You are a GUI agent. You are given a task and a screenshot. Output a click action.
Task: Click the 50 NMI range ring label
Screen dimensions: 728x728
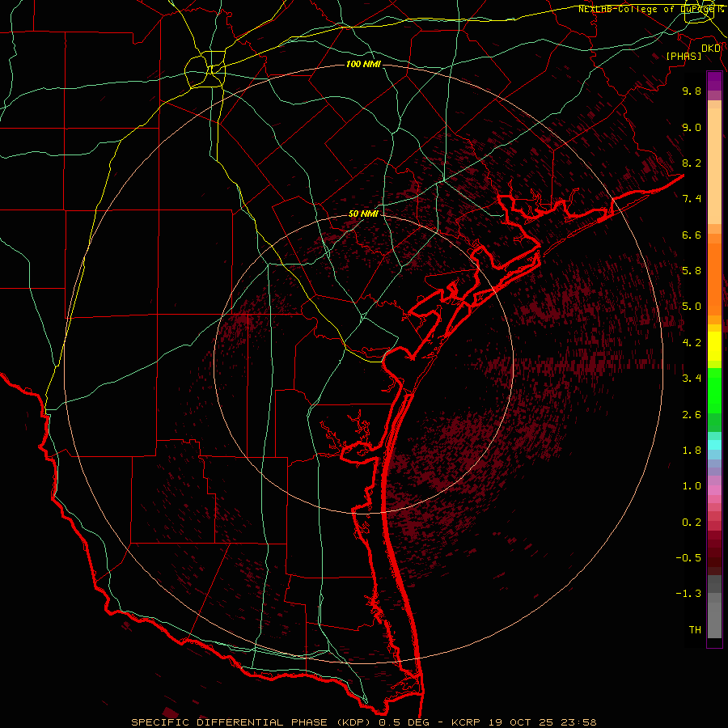click(x=363, y=214)
